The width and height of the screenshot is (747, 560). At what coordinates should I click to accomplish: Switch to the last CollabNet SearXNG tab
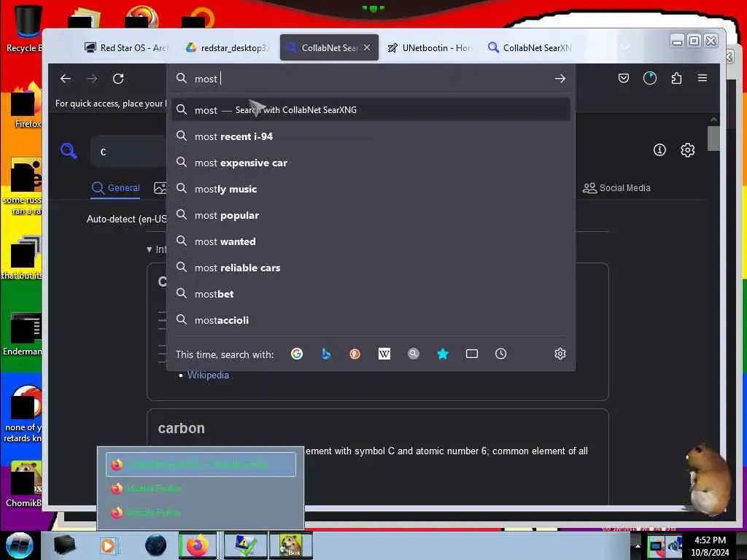click(530, 47)
